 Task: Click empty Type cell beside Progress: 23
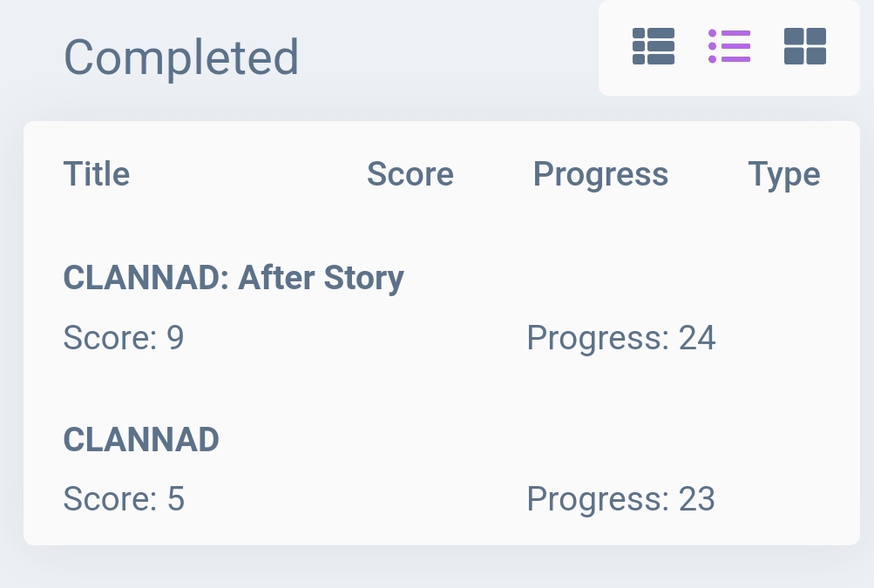784,499
